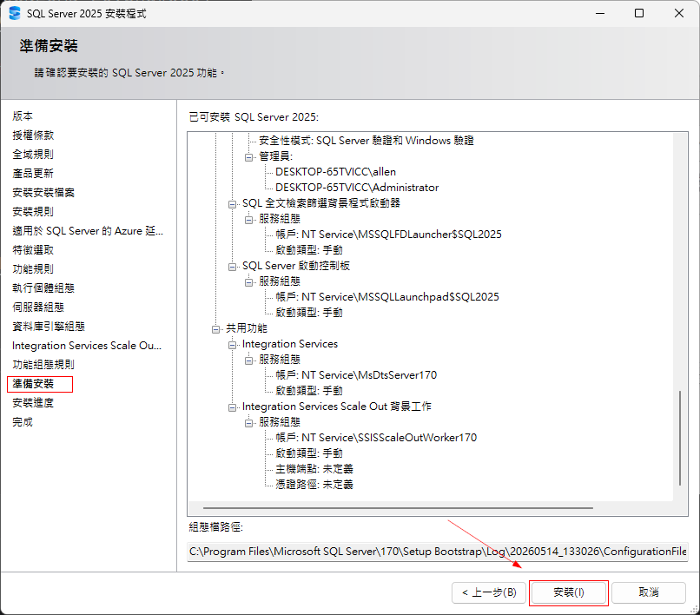Select the 版本 step in sidebar
The height and width of the screenshot is (615, 700).
tap(23, 116)
